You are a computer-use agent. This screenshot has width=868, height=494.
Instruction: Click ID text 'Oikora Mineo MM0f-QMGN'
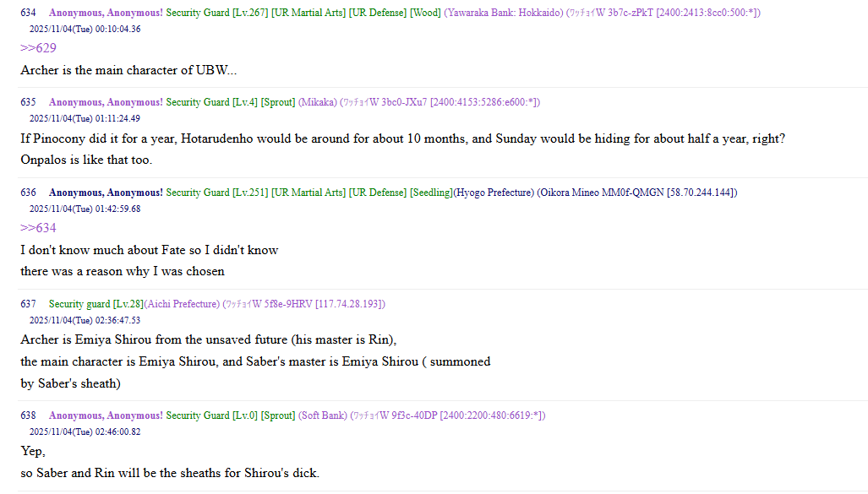click(602, 193)
